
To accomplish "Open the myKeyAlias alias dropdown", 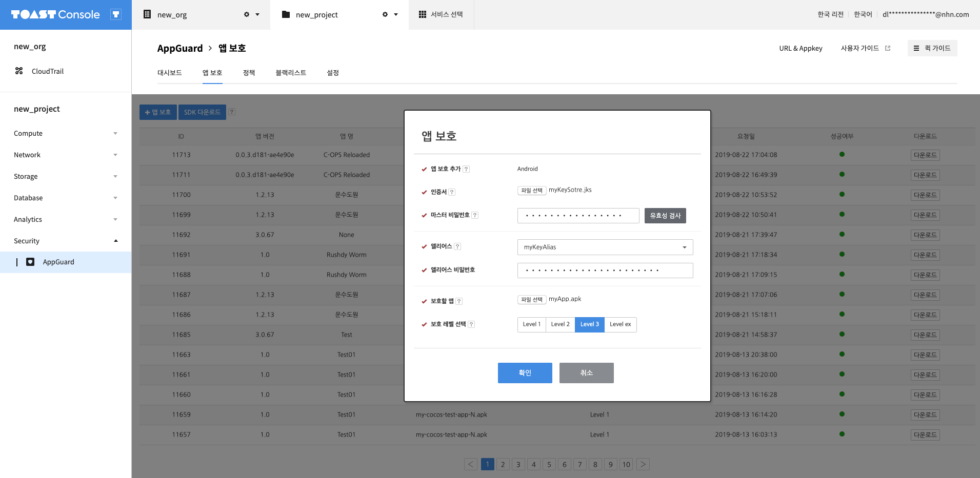I will pyautogui.click(x=605, y=247).
